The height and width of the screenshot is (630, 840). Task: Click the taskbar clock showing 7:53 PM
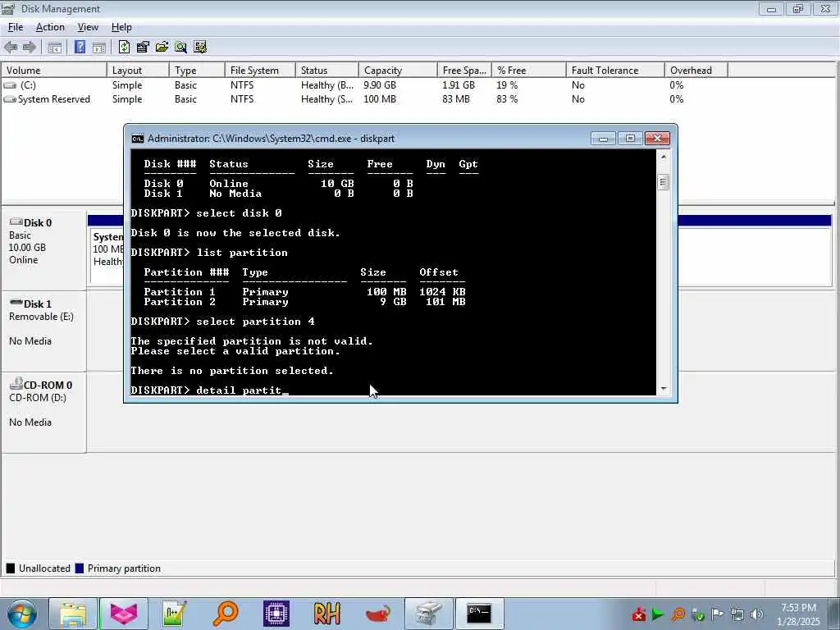[x=798, y=614]
